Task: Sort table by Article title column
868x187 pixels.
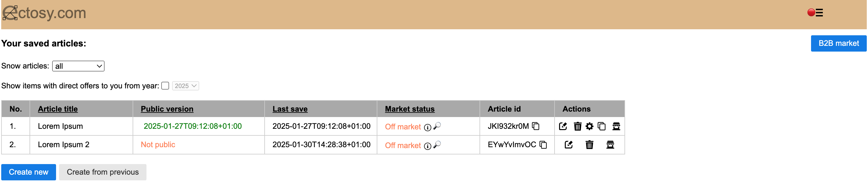Action: click(58, 109)
